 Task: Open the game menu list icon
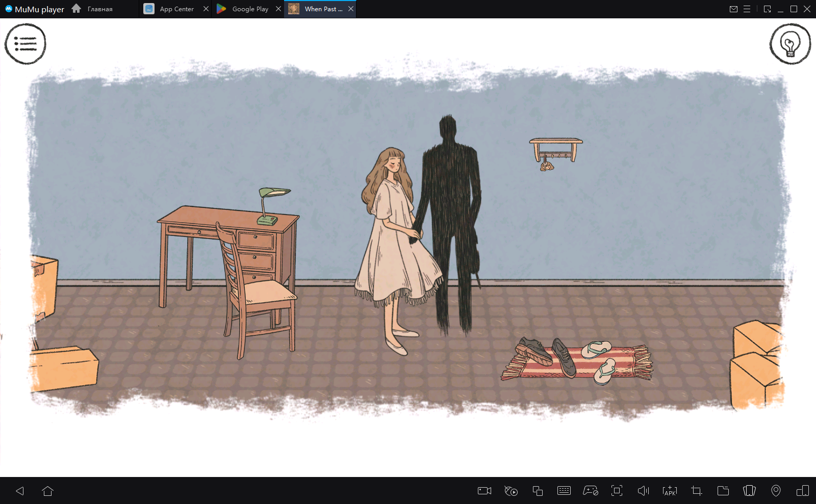point(25,44)
